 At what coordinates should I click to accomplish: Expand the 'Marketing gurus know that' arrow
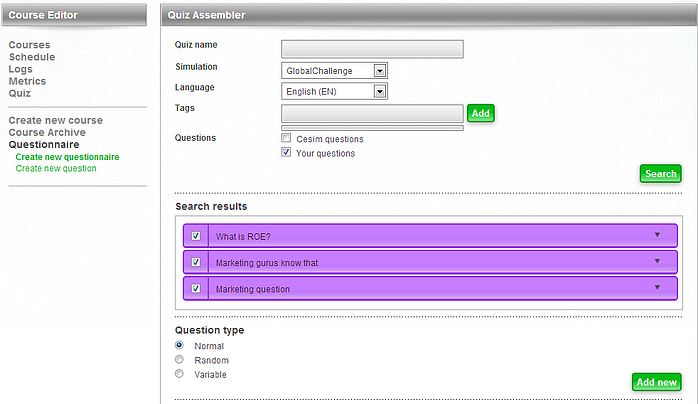pos(657,261)
